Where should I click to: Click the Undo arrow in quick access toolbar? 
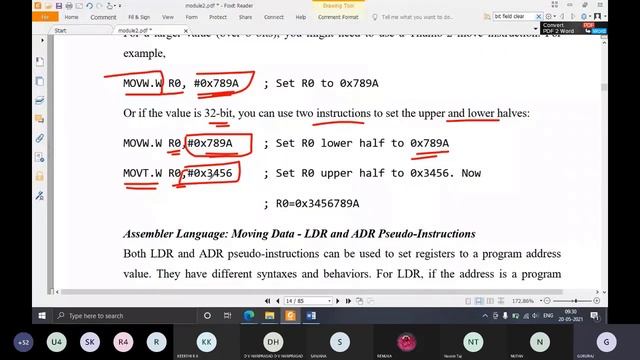tap(89, 6)
